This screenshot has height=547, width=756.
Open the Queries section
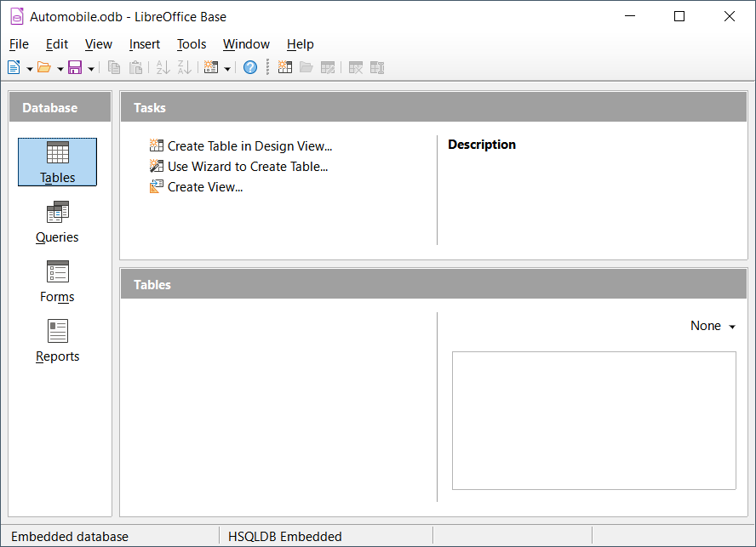coord(57,221)
